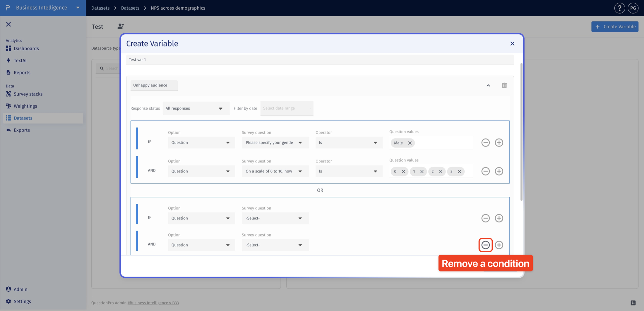The image size is (644, 311).
Task: Remove the value 2 chip
Action: pyautogui.click(x=441, y=172)
